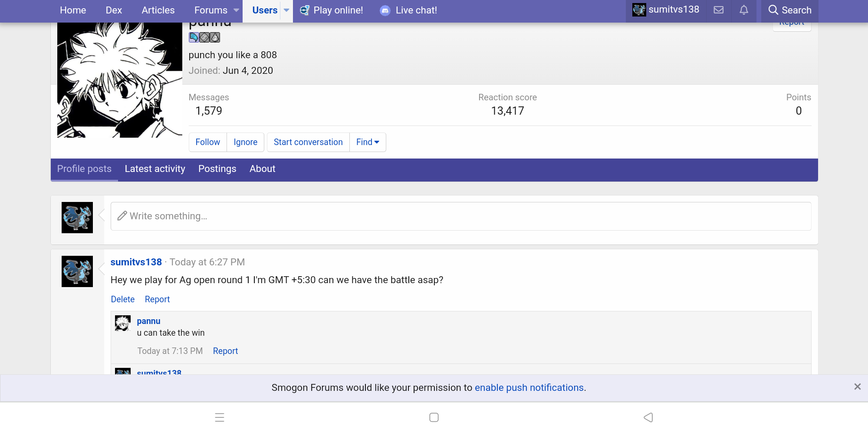The height and width of the screenshot is (433, 868).
Task: Dismiss the push notifications banner
Action: point(857,387)
